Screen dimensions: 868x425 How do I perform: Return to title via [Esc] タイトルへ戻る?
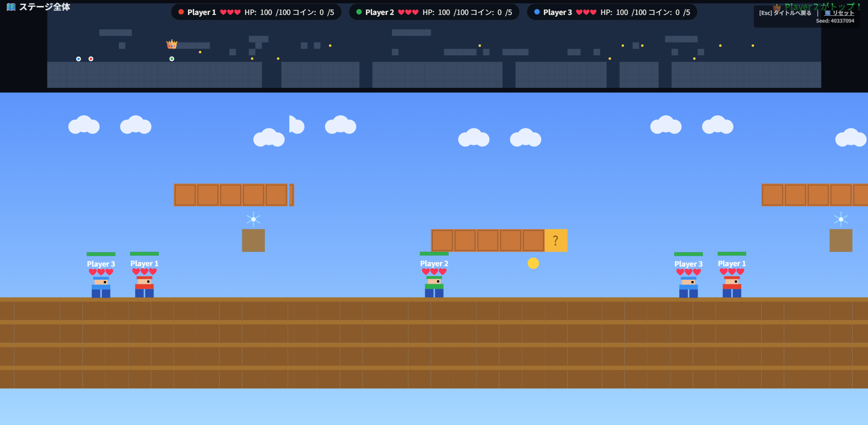point(785,13)
